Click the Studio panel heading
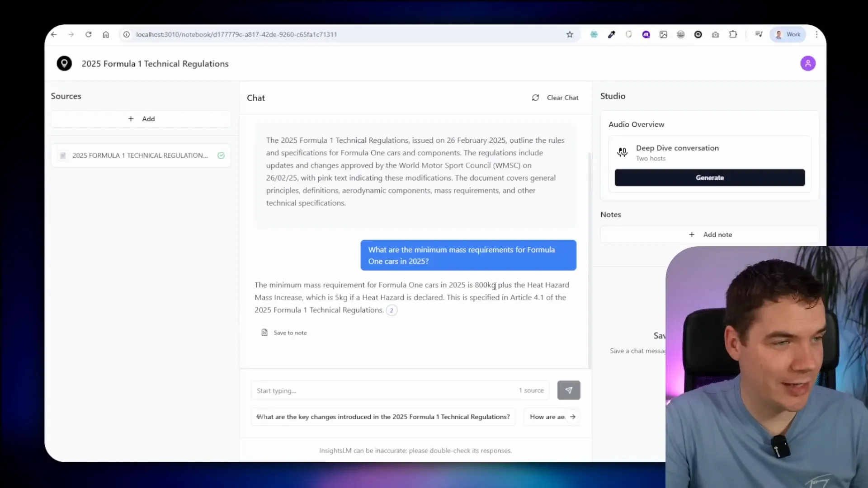The height and width of the screenshot is (488, 868). click(x=613, y=96)
